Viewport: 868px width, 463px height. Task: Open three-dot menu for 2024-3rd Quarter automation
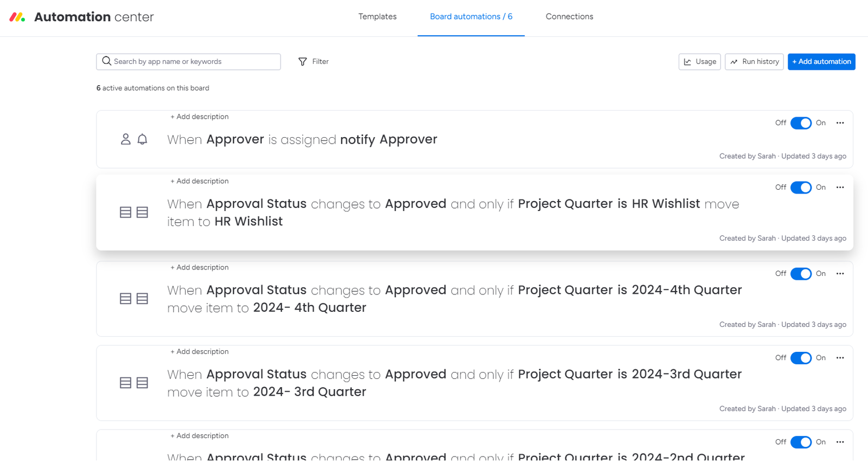(x=840, y=358)
